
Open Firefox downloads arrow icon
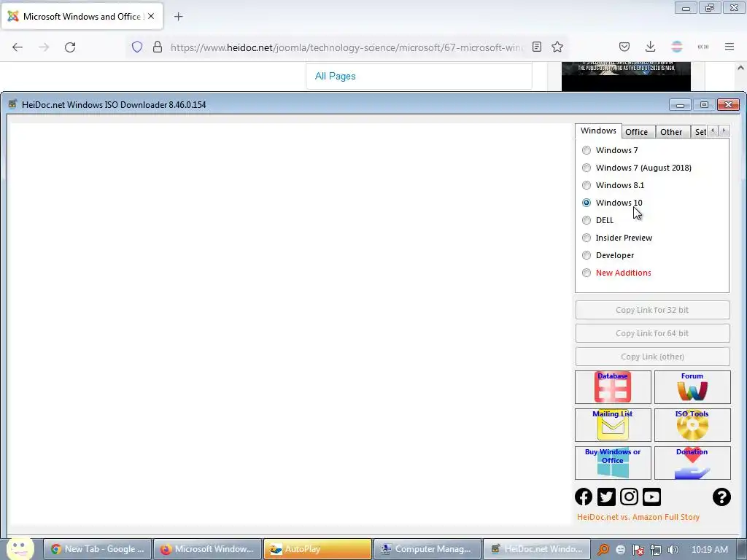click(650, 47)
